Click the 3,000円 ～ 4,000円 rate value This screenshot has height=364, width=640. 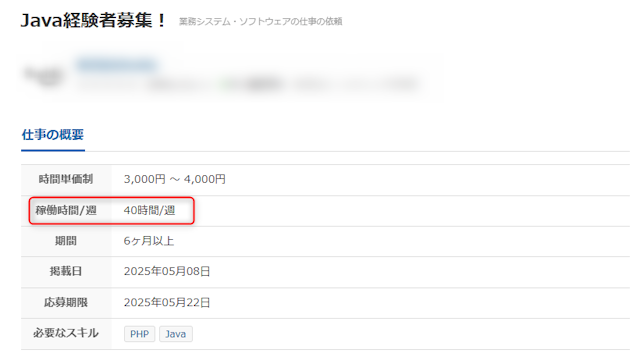coord(174,179)
